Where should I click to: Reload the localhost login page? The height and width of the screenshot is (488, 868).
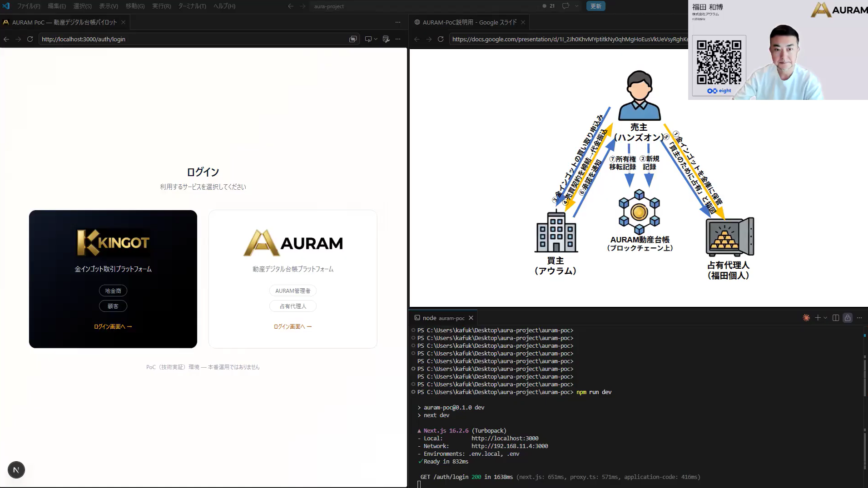[x=30, y=39]
